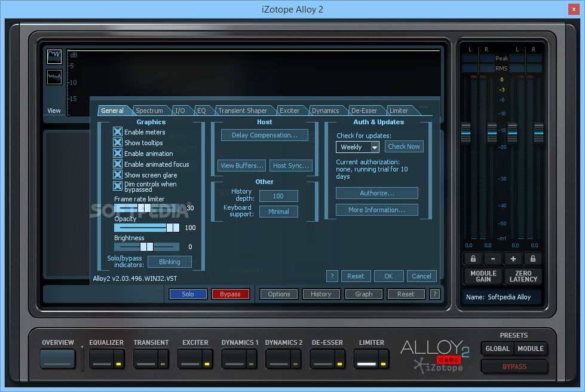Open the Equalizer module button
This screenshot has width=585, height=392.
point(102,359)
